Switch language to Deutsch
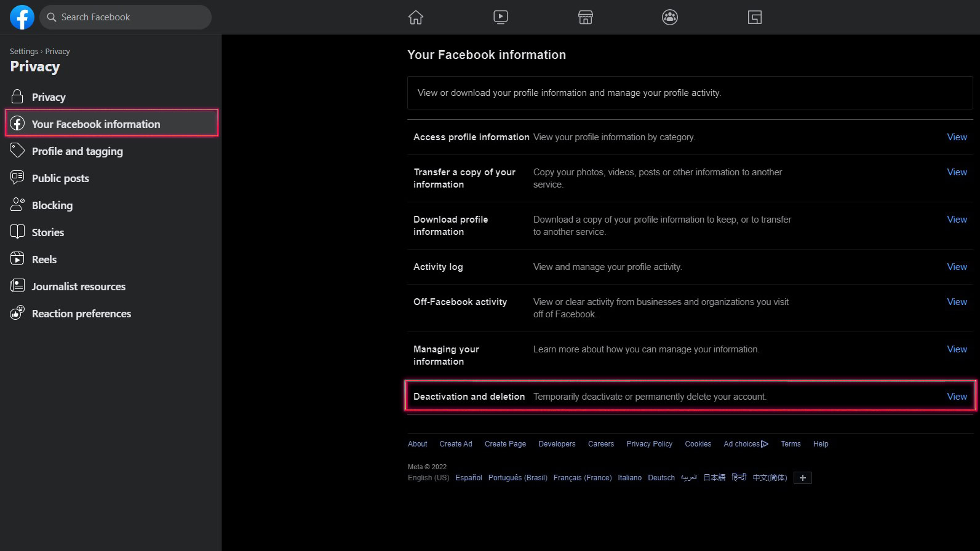980x551 pixels. tap(661, 478)
